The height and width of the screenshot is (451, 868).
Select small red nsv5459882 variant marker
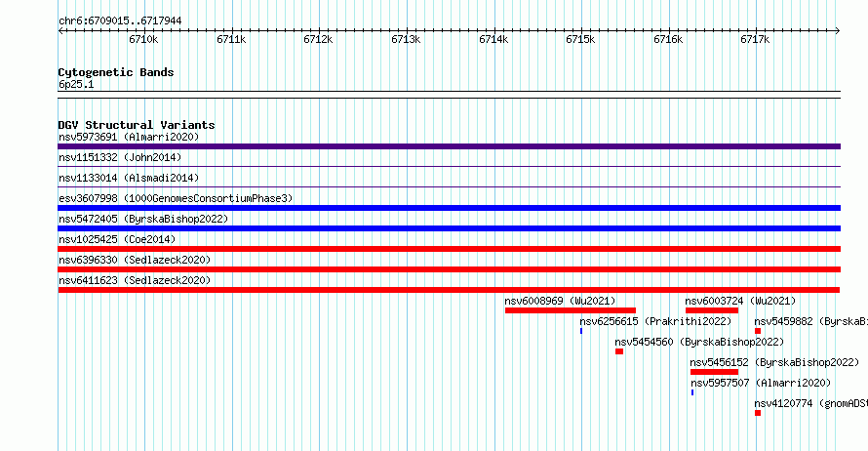[758, 331]
